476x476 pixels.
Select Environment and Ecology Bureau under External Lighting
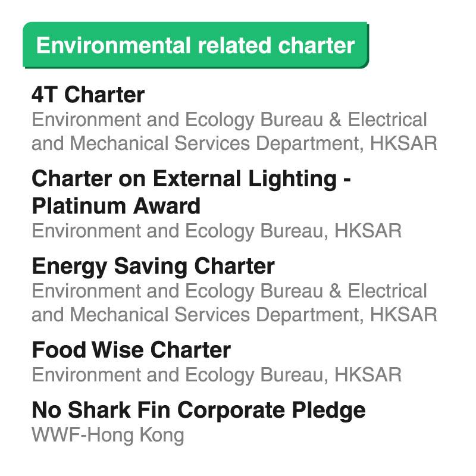click(x=180, y=231)
